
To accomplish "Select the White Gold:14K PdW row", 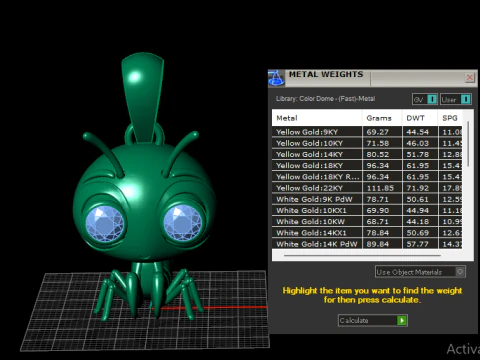I will point(367,244).
